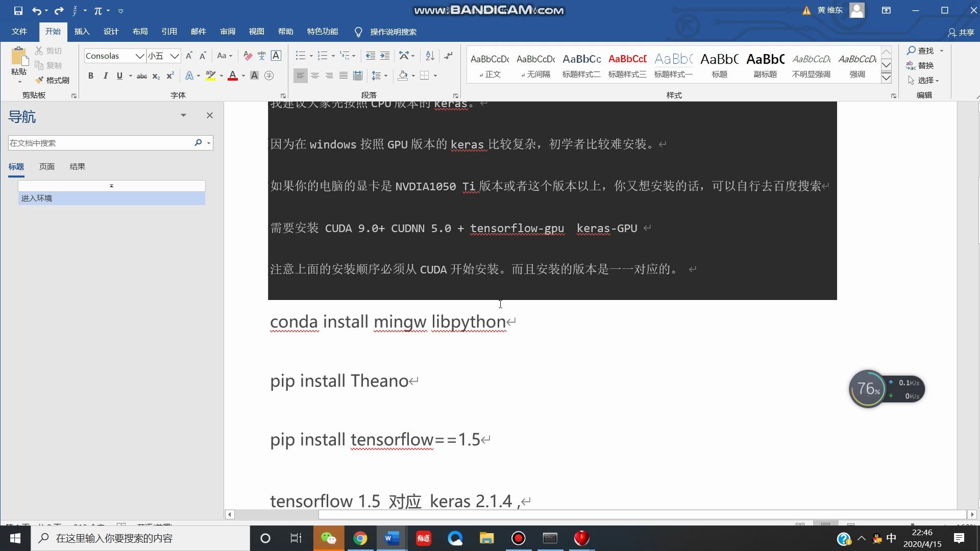
Task: Toggle show paragraph marks
Action: pyautogui.click(x=448, y=56)
